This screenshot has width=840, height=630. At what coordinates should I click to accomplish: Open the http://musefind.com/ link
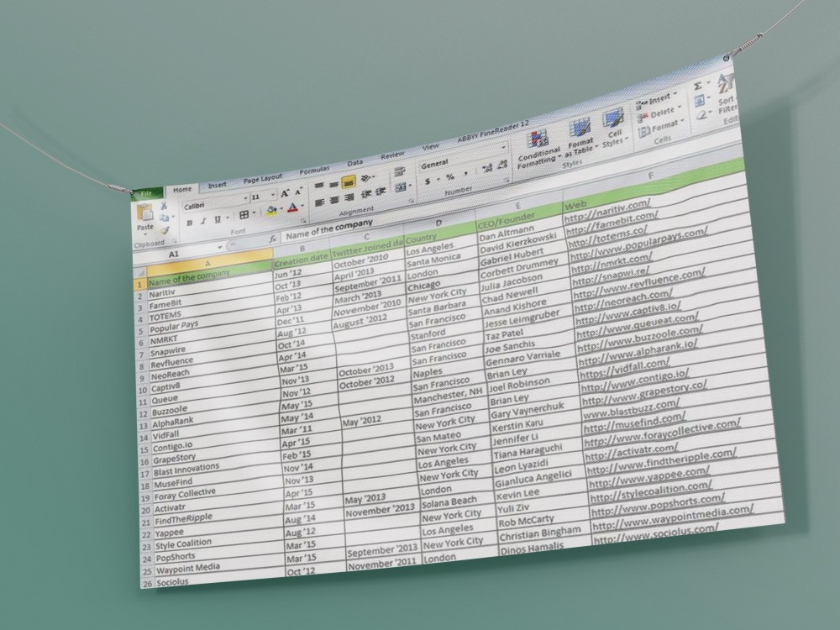click(x=635, y=423)
